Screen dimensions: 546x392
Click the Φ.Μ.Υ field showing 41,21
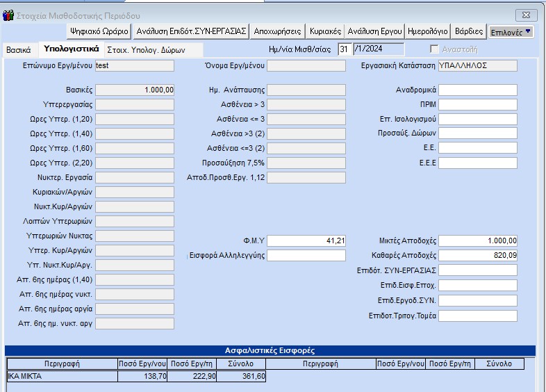click(x=306, y=240)
